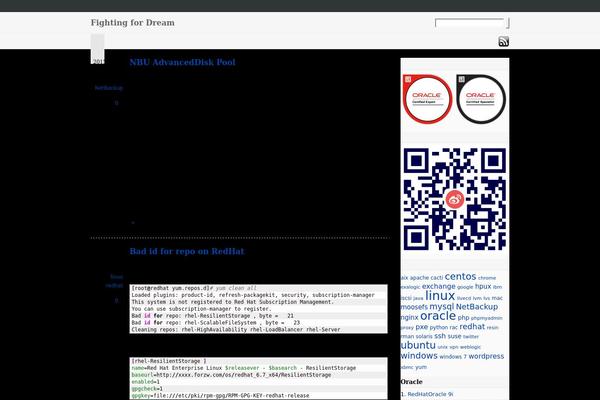Select the windows 7 tag in the cloud
Image resolution: width=600 pixels, height=400 pixels.
(x=453, y=357)
